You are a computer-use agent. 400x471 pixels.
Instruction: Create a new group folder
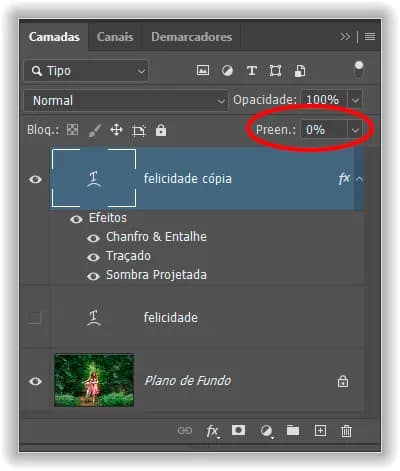293,430
